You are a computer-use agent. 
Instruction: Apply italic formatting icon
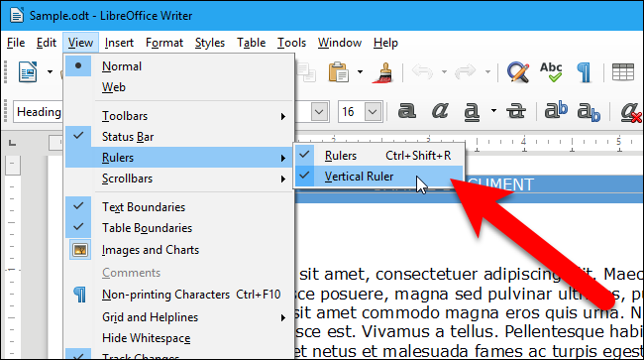[x=440, y=111]
